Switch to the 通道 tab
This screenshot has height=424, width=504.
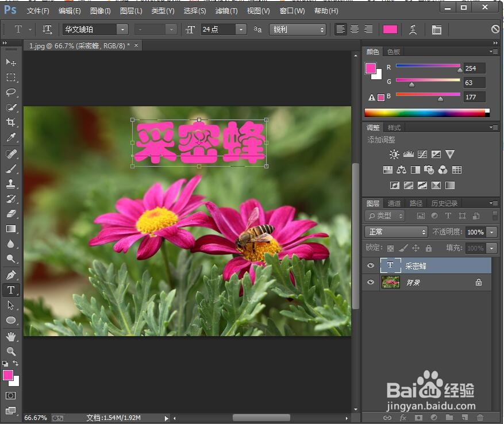coord(394,203)
